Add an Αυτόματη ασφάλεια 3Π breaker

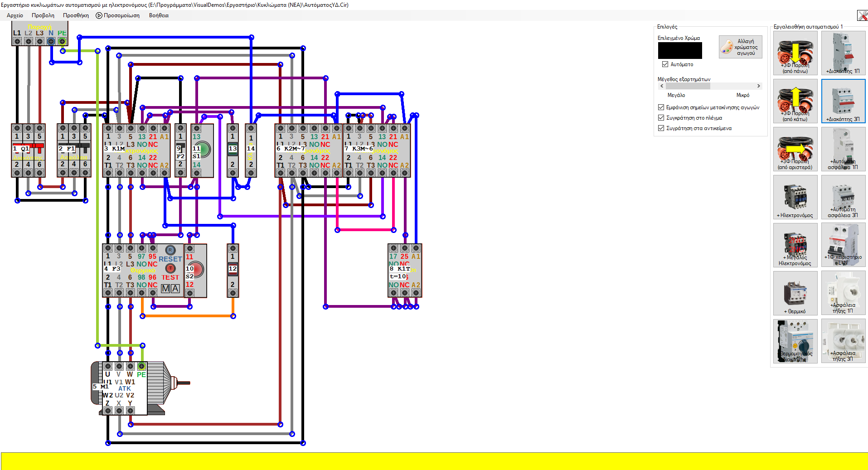pos(843,197)
